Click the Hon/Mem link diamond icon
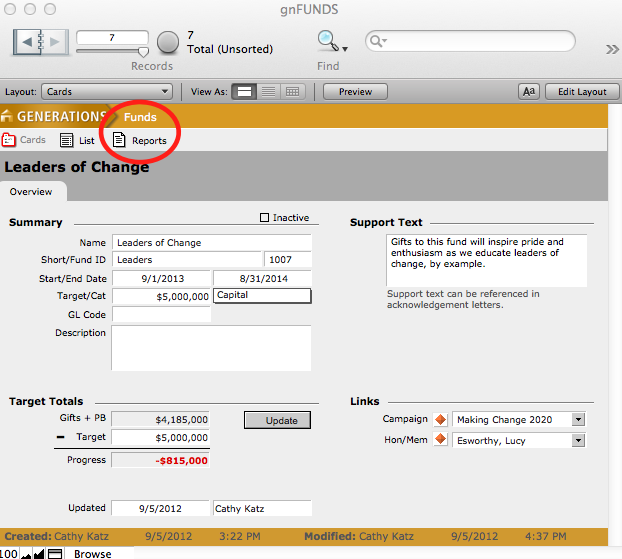The image size is (622, 559). click(441, 439)
